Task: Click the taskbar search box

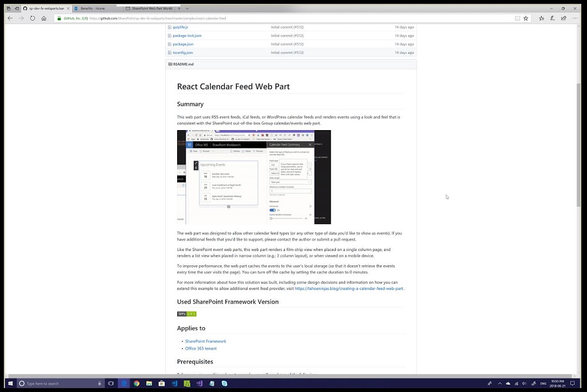Action: point(60,383)
